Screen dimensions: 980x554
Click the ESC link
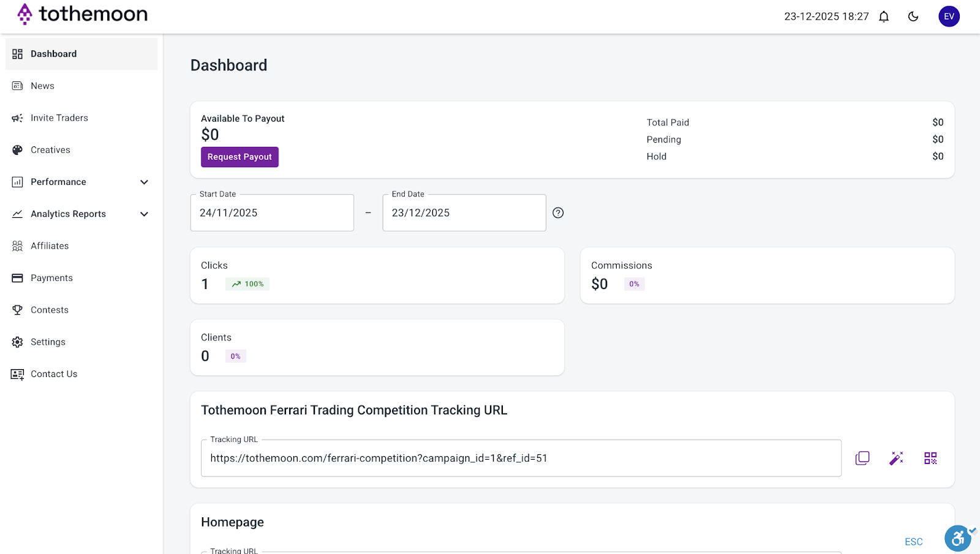click(x=913, y=542)
